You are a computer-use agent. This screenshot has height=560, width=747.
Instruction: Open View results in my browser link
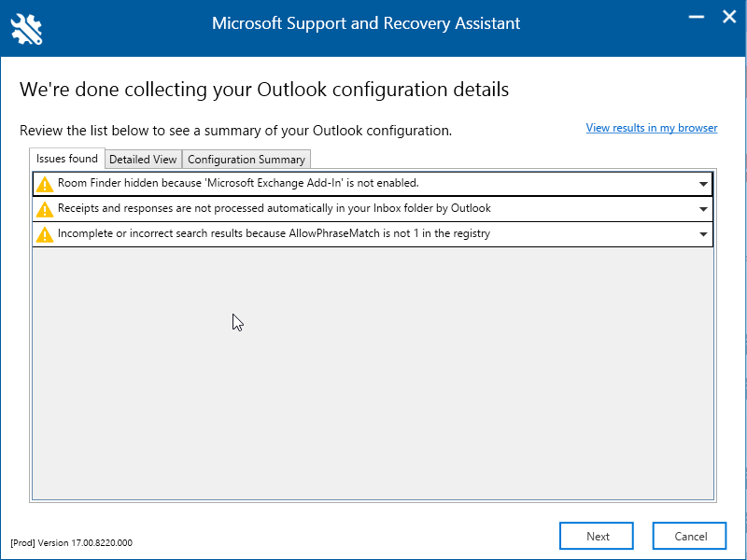pos(652,128)
